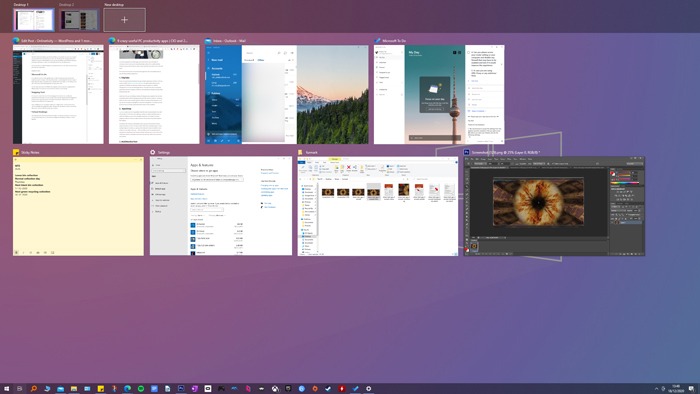Open Spotify from the taskbar

pos(141,389)
